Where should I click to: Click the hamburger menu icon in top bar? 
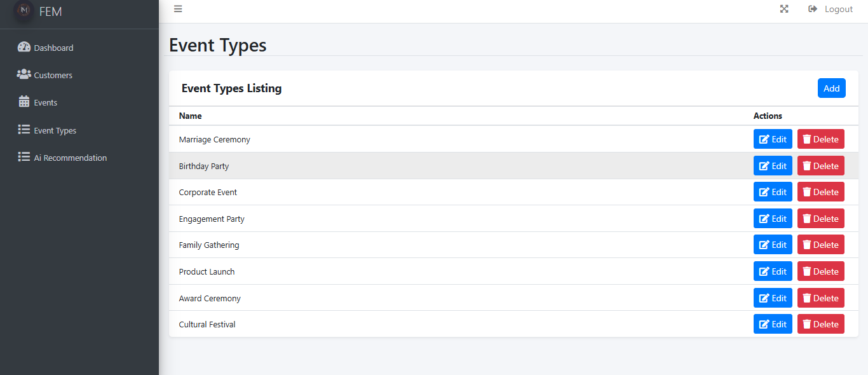click(x=178, y=9)
